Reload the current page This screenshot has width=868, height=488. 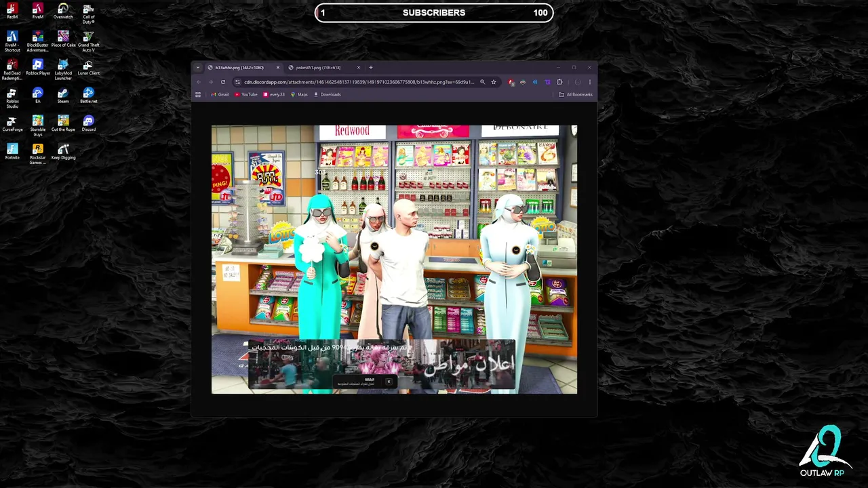click(222, 82)
